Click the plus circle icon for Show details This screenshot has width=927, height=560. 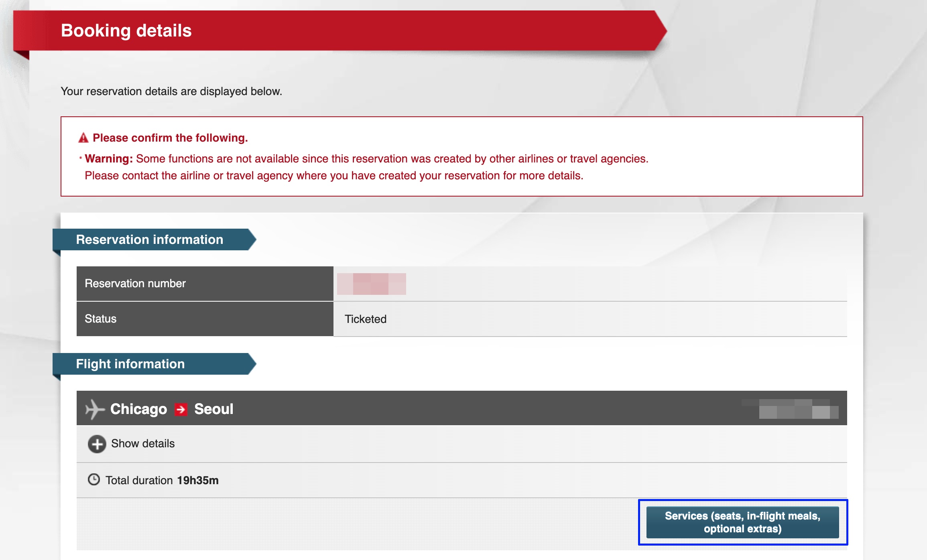pyautogui.click(x=97, y=444)
